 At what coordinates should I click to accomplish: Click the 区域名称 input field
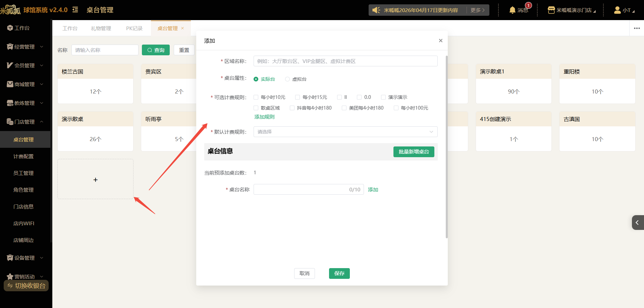345,61
